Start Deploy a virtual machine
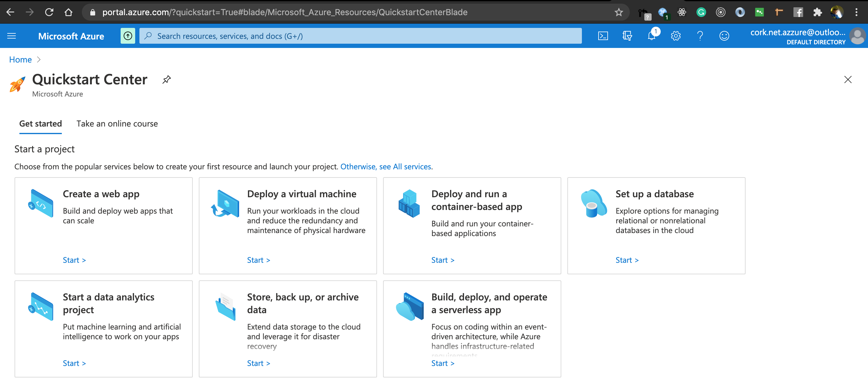 tap(259, 260)
